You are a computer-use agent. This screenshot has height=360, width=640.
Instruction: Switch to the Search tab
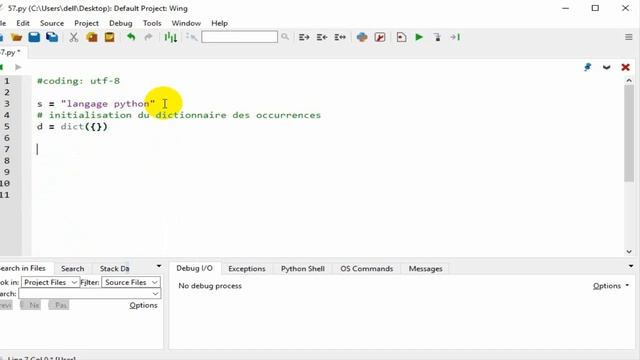[x=73, y=269]
